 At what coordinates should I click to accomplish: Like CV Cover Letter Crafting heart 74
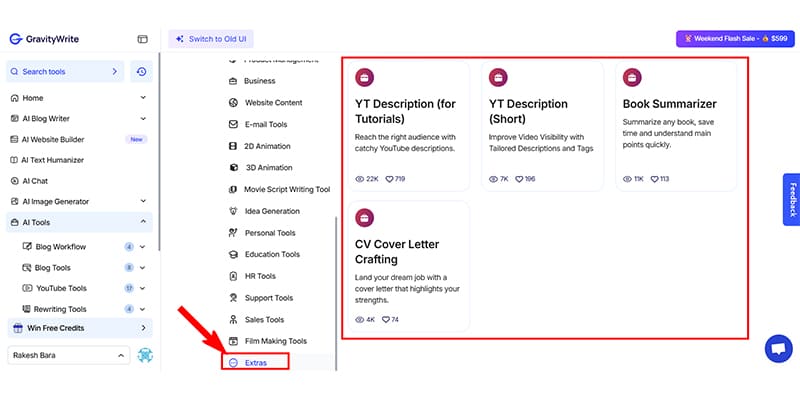pyautogui.click(x=386, y=320)
